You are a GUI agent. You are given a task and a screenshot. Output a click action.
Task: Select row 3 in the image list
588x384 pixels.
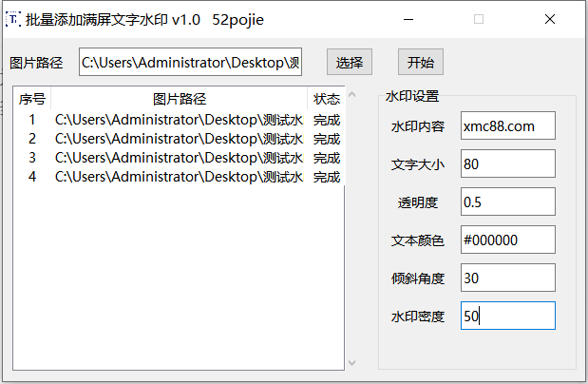point(179,158)
